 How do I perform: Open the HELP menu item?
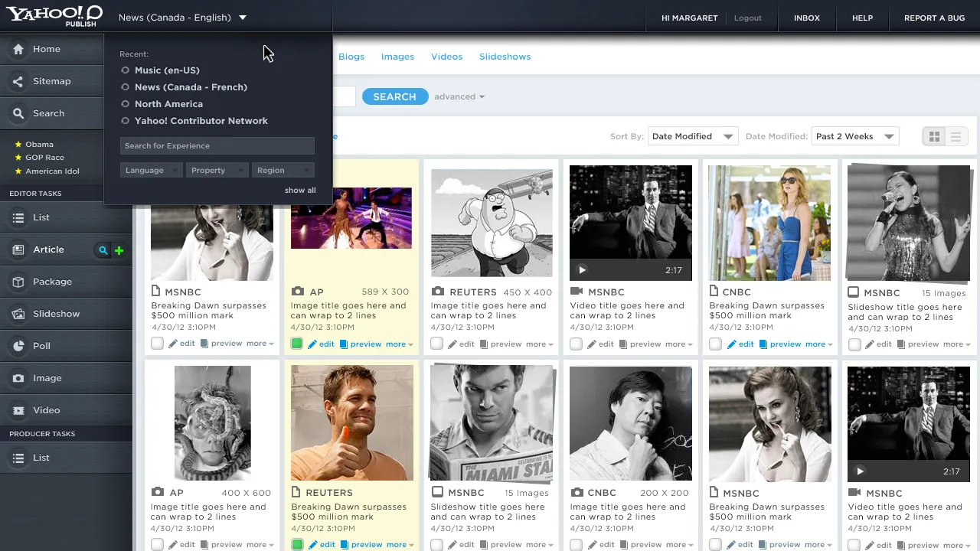[x=862, y=18]
